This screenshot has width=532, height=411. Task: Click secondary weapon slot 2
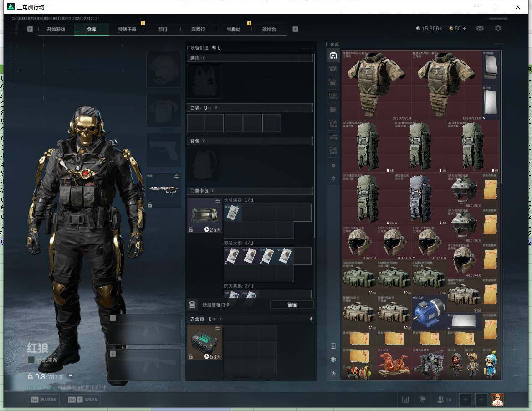[x=145, y=365]
